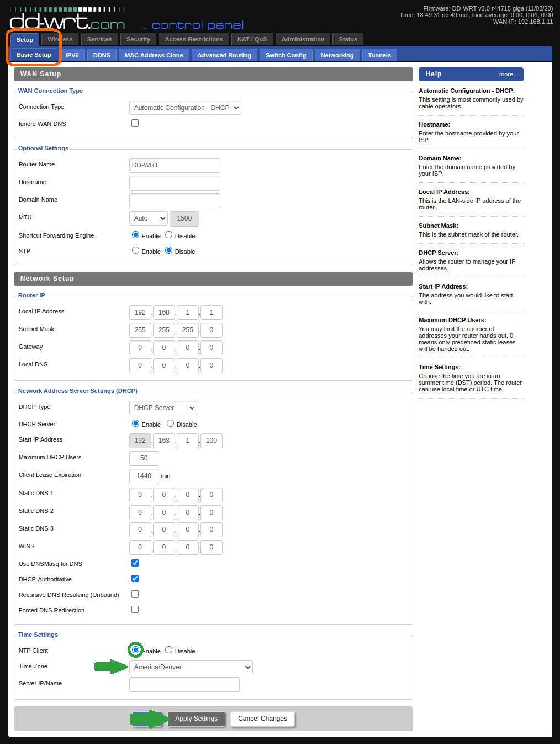Click the Router Name input field
The image size is (560, 744).
pyautogui.click(x=175, y=165)
